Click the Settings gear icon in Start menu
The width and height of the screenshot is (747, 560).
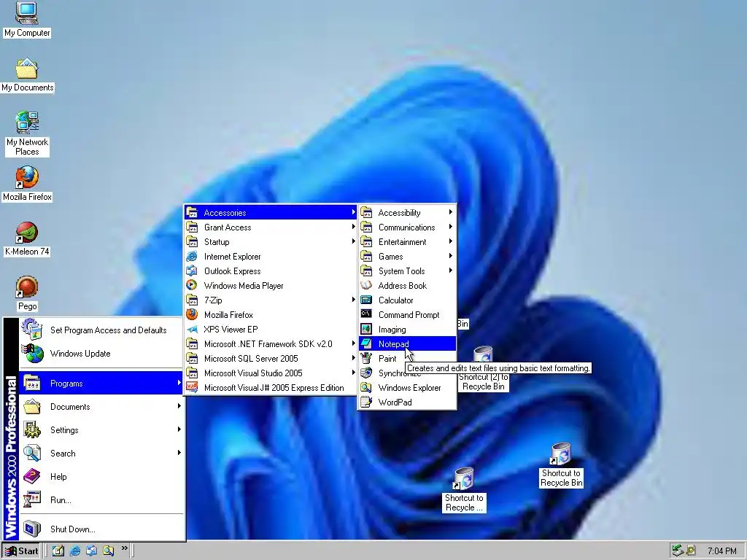[x=32, y=429]
